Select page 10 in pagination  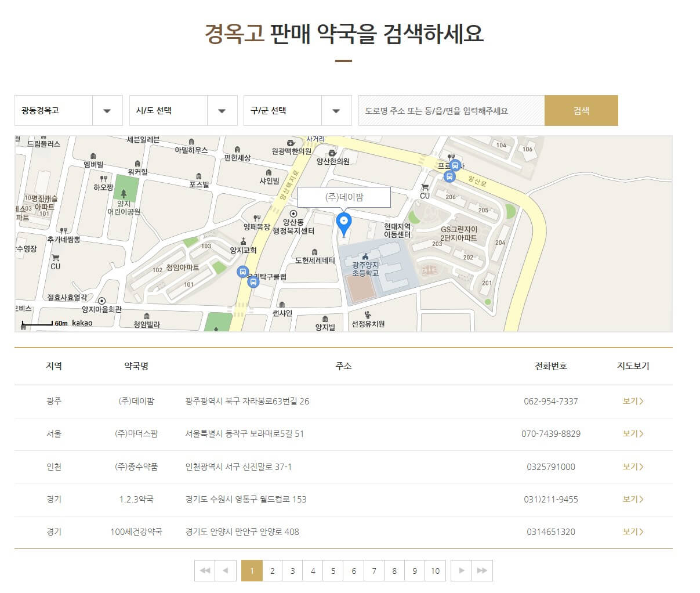point(435,570)
